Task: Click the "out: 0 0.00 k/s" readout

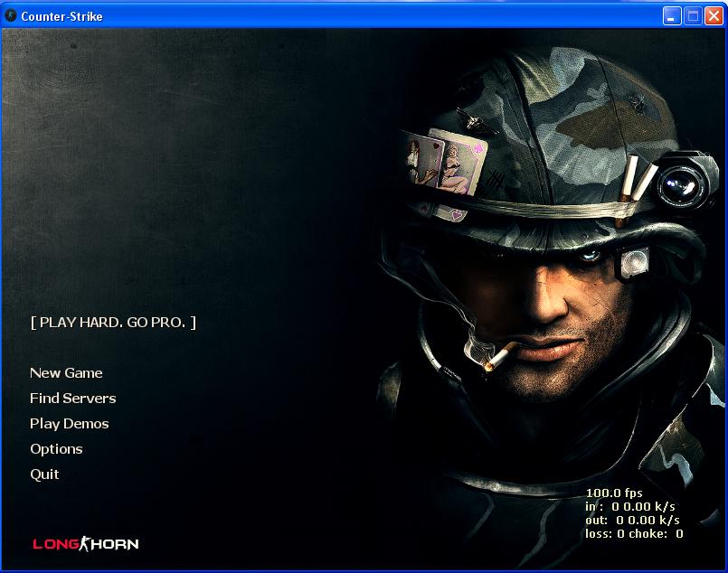Action: click(x=632, y=520)
